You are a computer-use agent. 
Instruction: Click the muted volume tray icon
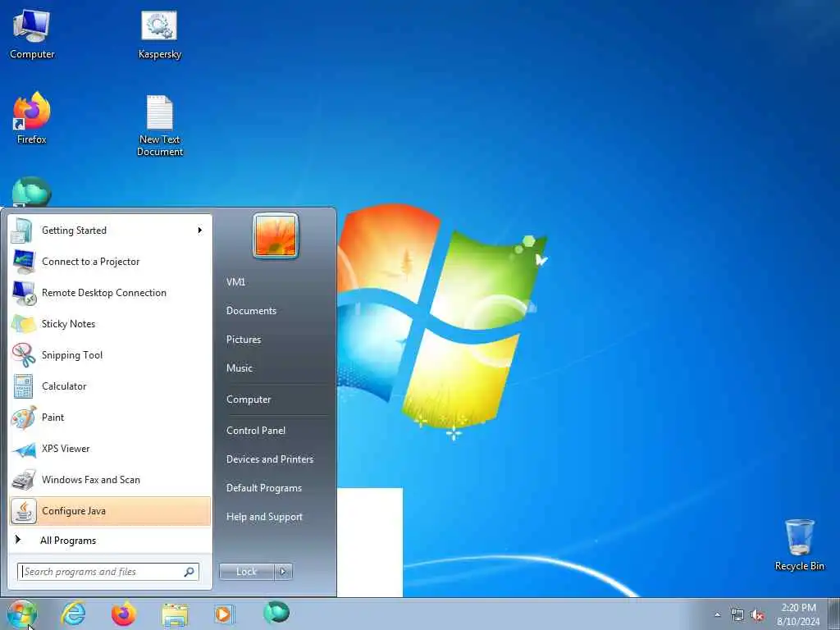(757, 615)
